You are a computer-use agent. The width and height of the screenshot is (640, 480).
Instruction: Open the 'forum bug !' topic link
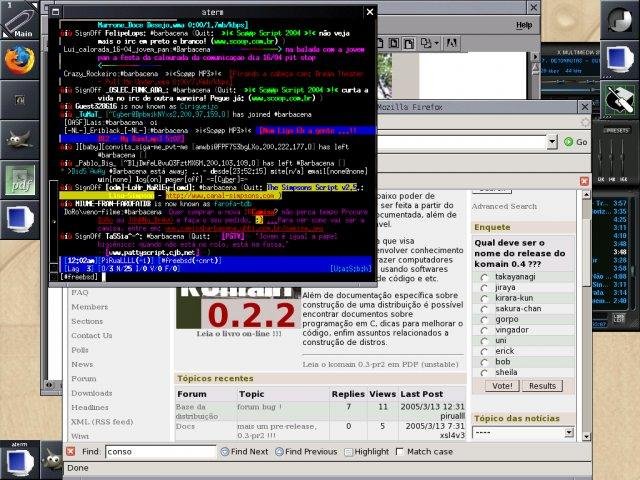[x=259, y=407]
